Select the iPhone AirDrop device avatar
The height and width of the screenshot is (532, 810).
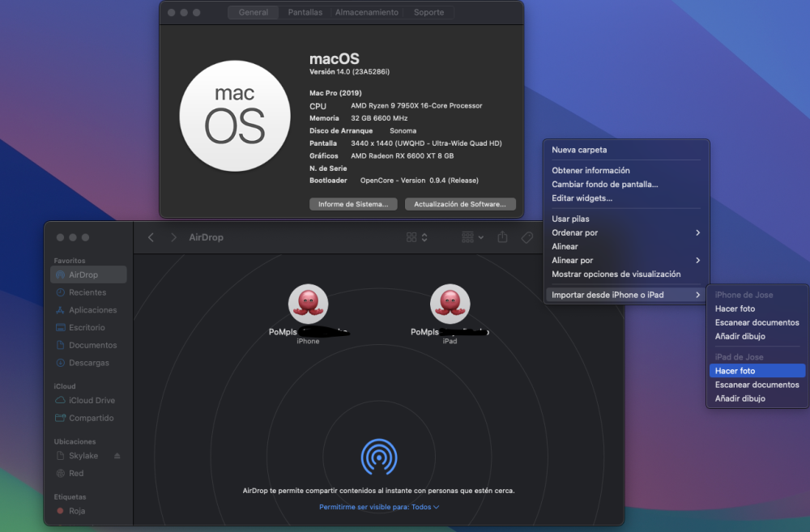308,304
